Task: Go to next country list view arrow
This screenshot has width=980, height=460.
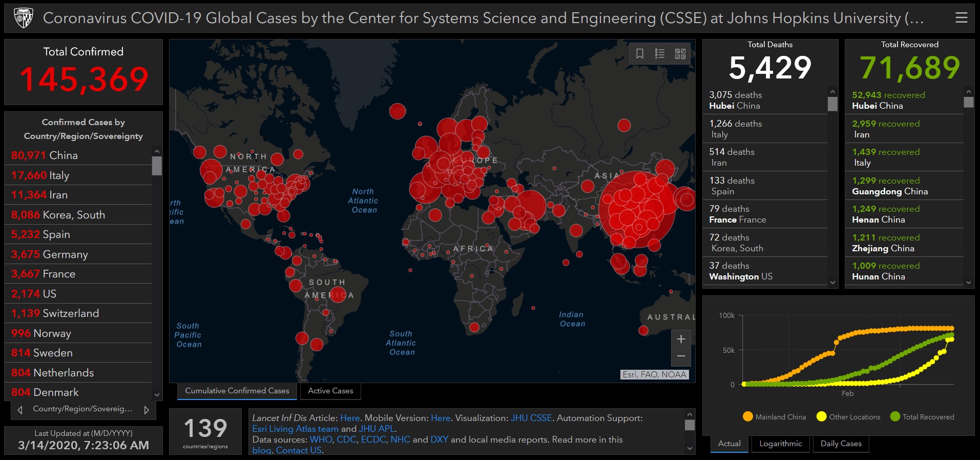Action: click(147, 410)
